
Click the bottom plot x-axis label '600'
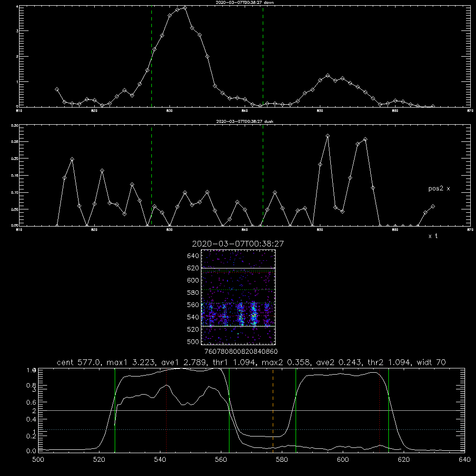click(x=343, y=460)
